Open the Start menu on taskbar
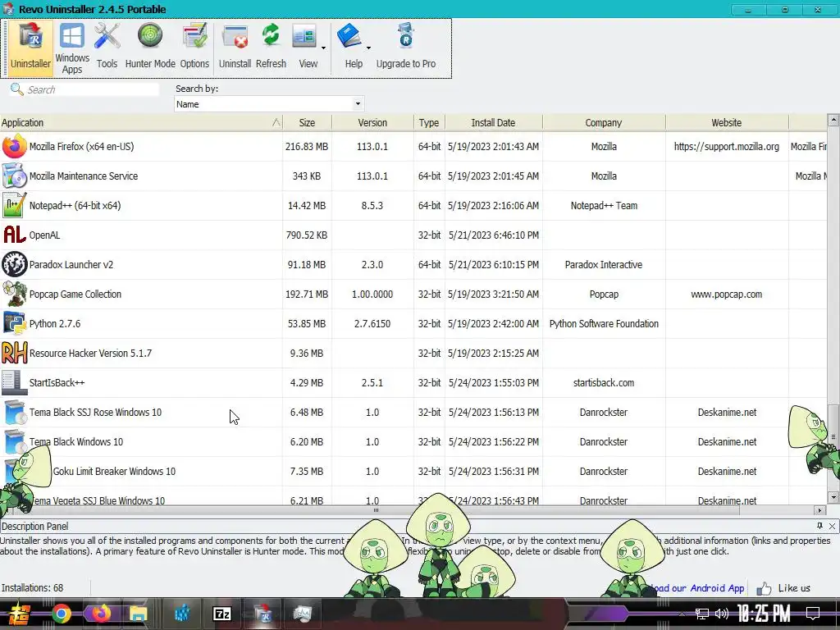840x630 pixels. (18, 614)
